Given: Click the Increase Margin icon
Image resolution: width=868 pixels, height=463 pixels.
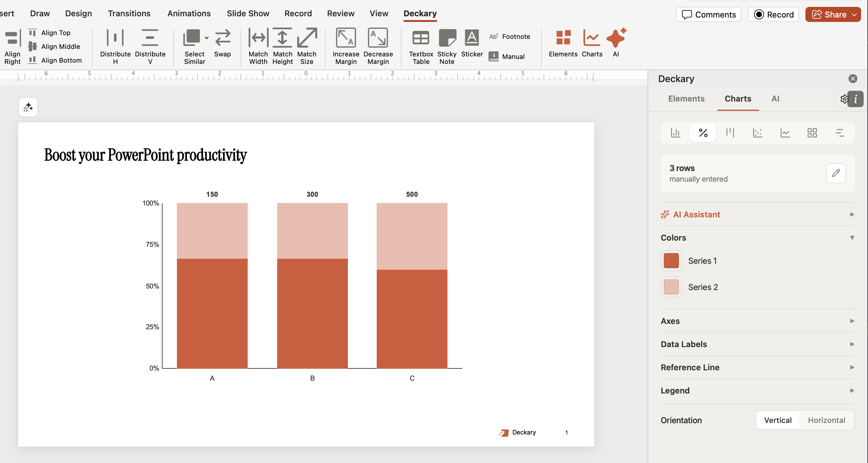Looking at the screenshot, I should click(x=345, y=38).
